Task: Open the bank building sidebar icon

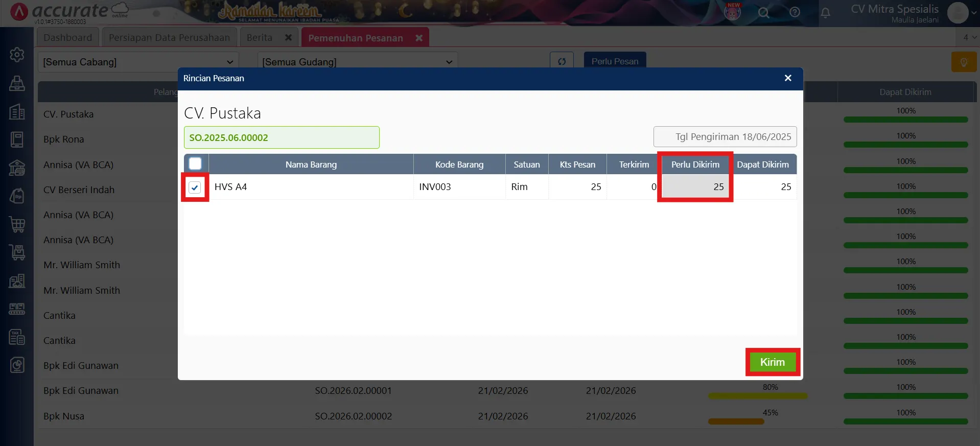Action: [17, 168]
